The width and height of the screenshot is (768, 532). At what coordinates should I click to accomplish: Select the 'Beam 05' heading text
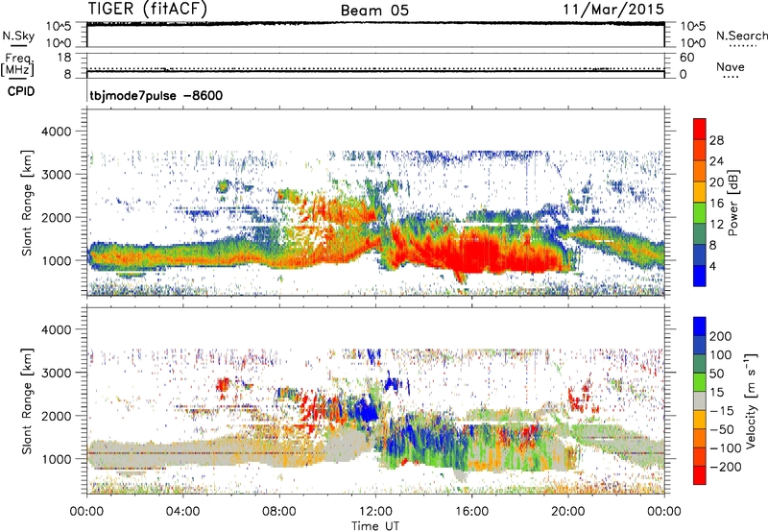(374, 11)
